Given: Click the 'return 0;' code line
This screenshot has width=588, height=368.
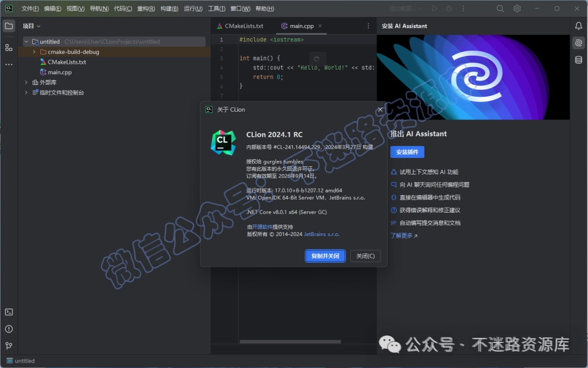Looking at the screenshot, I should coord(268,77).
